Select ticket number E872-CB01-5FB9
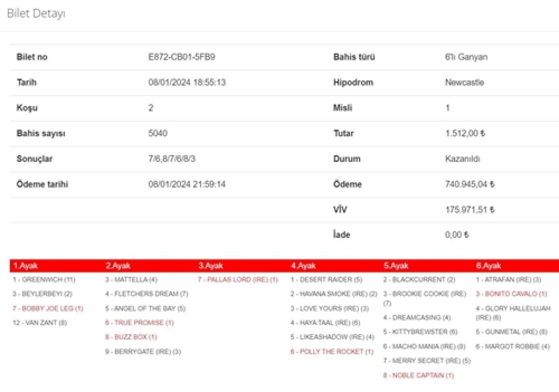The image size is (559, 392). tap(182, 57)
